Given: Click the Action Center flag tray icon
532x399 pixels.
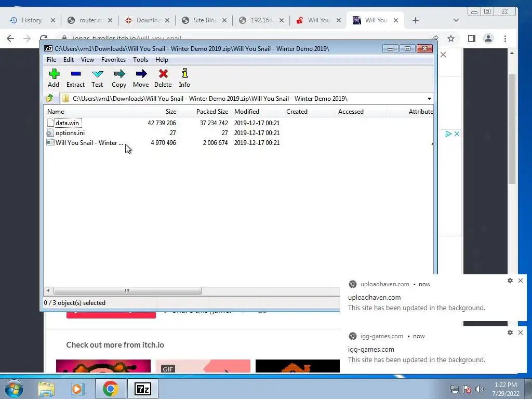Looking at the screenshot, I should pyautogui.click(x=467, y=389).
